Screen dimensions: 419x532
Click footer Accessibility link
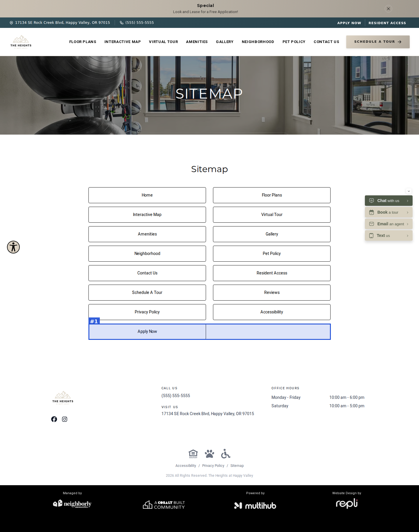186,466
